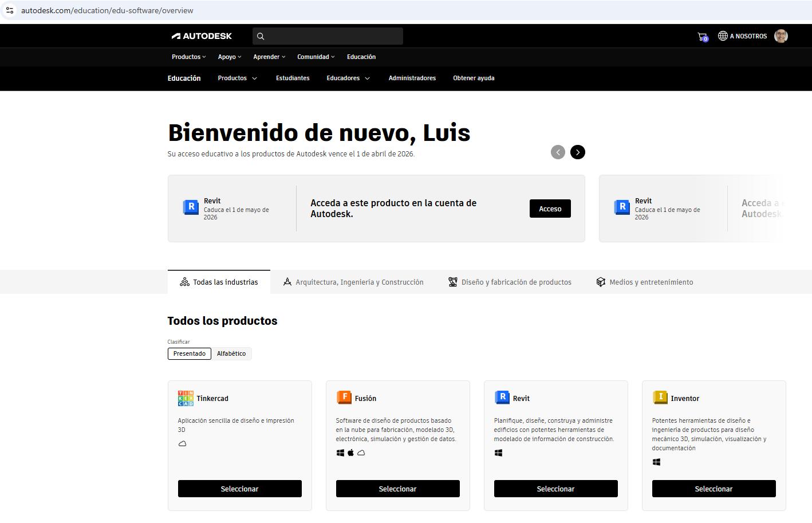
Task: Click the Diseño y fabricación tab icon
Action: tap(453, 282)
